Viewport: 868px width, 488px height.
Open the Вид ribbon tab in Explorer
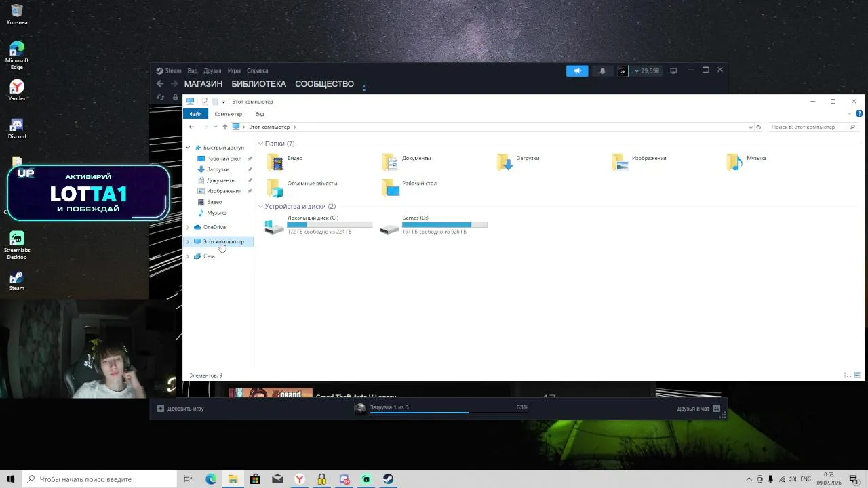[260, 114]
